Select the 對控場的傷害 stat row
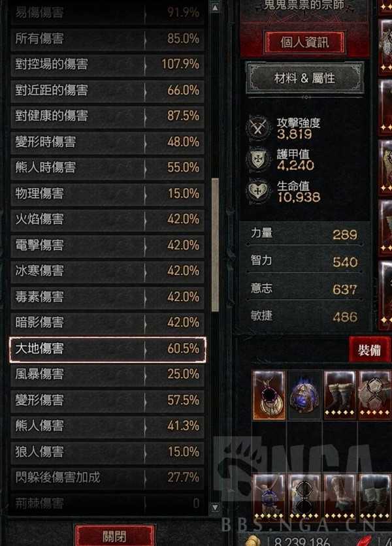Image resolution: width=392 pixels, height=546 pixels. [x=107, y=64]
